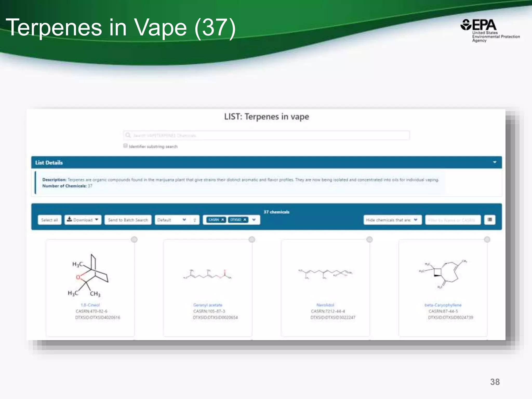Select the Nerolidol card circle
532x399 pixels.
[369, 239]
